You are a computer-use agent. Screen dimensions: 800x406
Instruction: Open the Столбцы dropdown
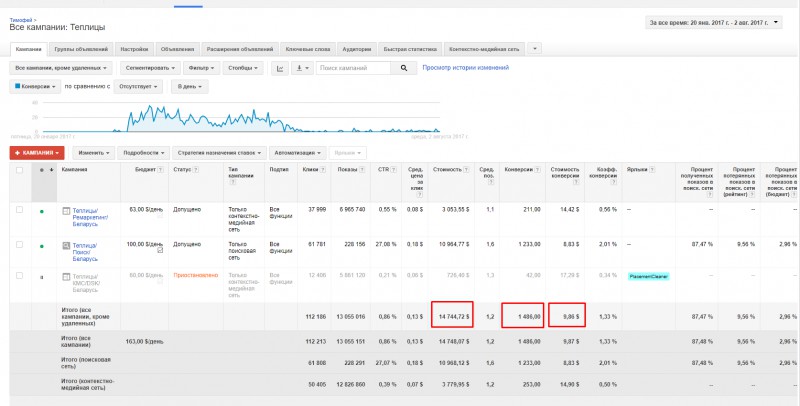click(x=243, y=68)
